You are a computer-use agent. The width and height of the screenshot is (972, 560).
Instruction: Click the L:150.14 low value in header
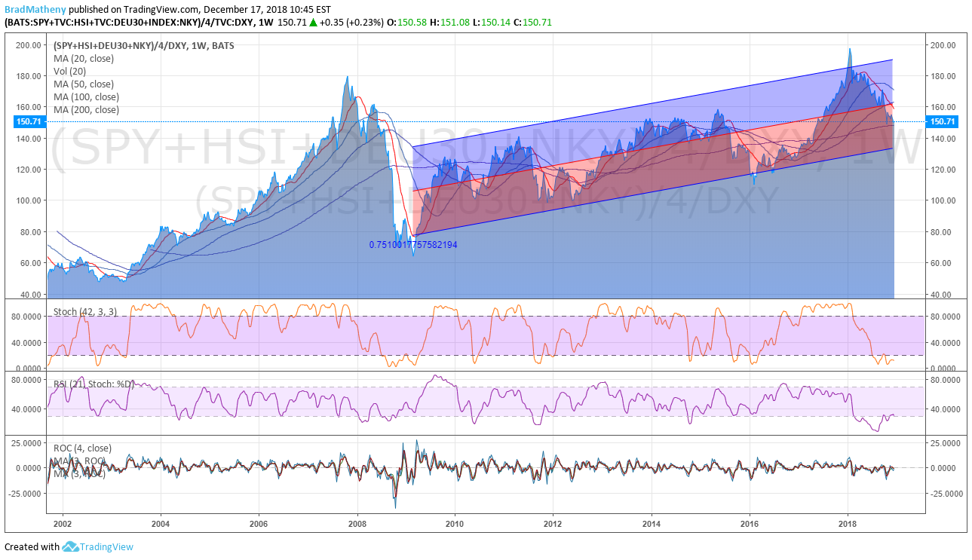coord(492,23)
